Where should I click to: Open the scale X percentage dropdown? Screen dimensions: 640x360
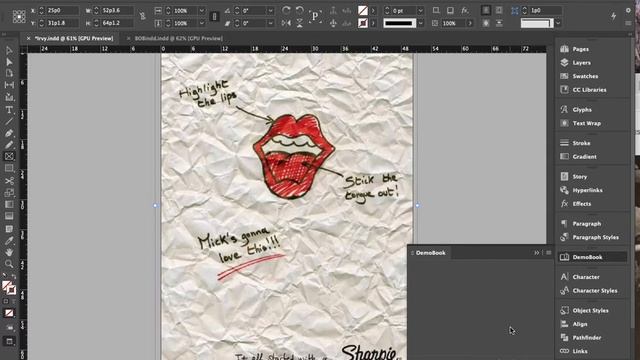[x=202, y=11]
